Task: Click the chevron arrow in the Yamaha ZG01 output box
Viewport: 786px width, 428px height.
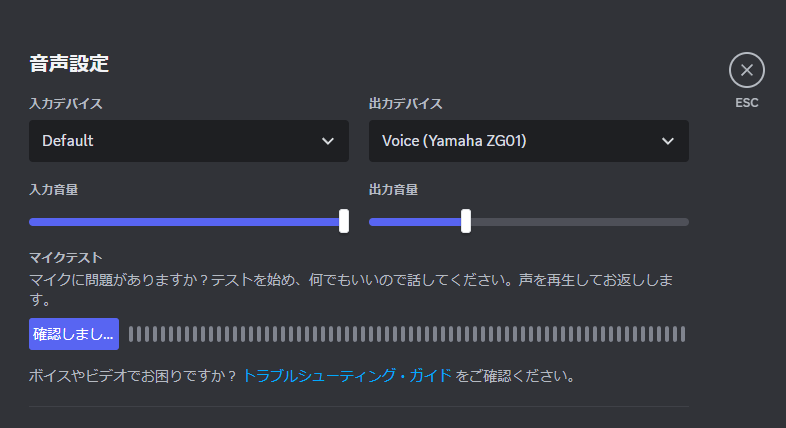Action: click(x=668, y=141)
